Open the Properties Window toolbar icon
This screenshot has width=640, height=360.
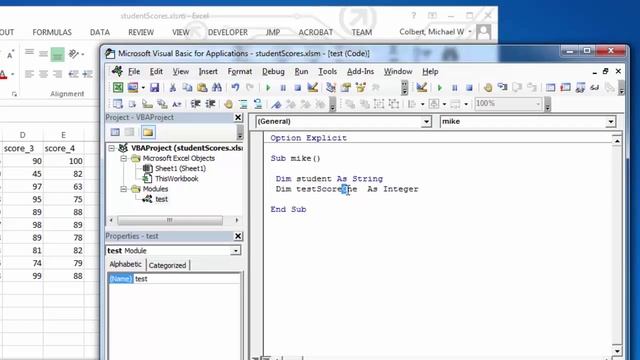346,87
